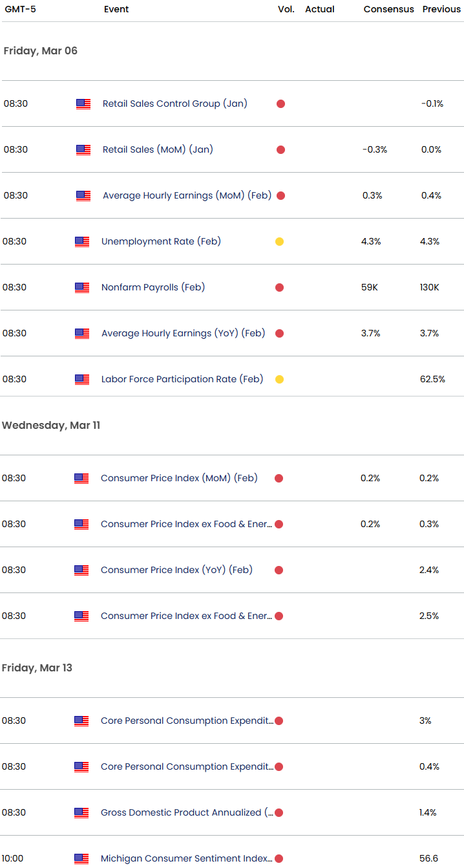Open the Retail Sales Control Group (Jan) event
Viewport: 464px width, 868px height.
pos(174,103)
